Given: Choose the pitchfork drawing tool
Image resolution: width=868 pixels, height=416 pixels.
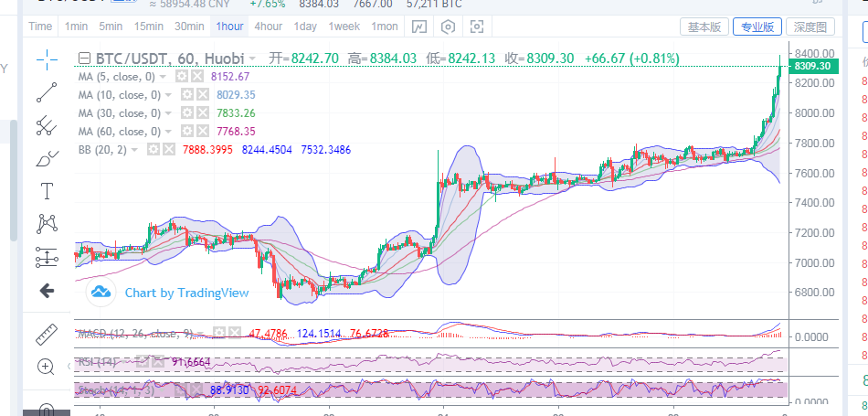Looking at the screenshot, I should click(47, 126).
